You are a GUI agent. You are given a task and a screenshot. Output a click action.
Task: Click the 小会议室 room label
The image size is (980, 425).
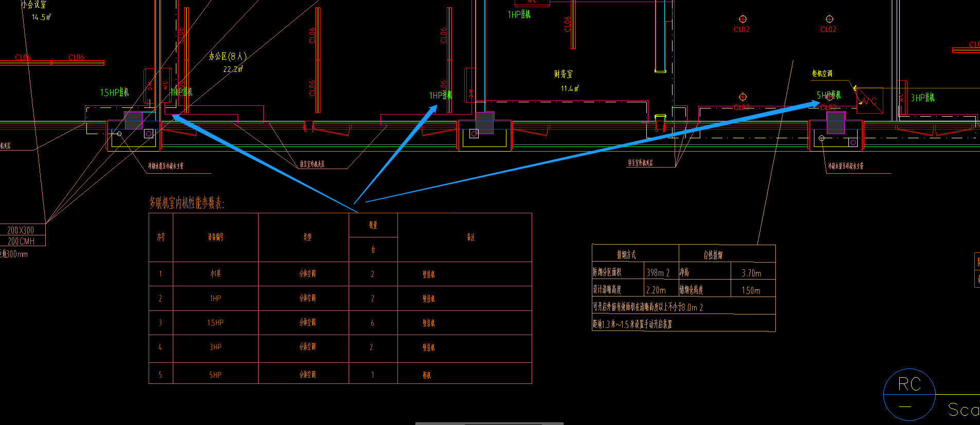tap(34, 4)
